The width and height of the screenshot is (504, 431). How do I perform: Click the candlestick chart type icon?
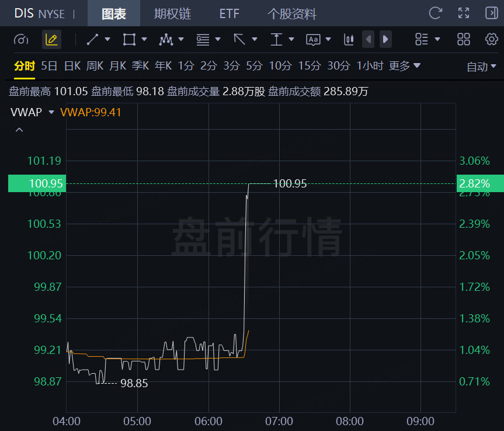pyautogui.click(x=349, y=40)
